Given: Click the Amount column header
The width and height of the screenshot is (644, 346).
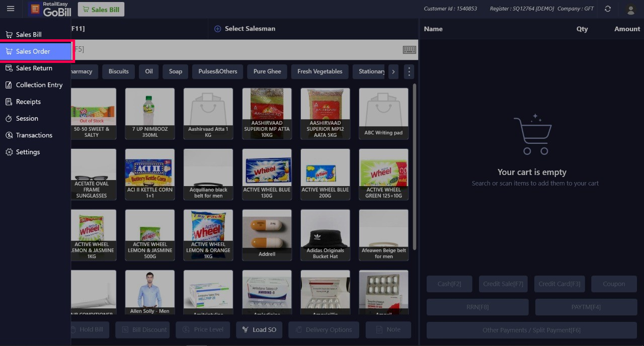Looking at the screenshot, I should pyautogui.click(x=627, y=29).
